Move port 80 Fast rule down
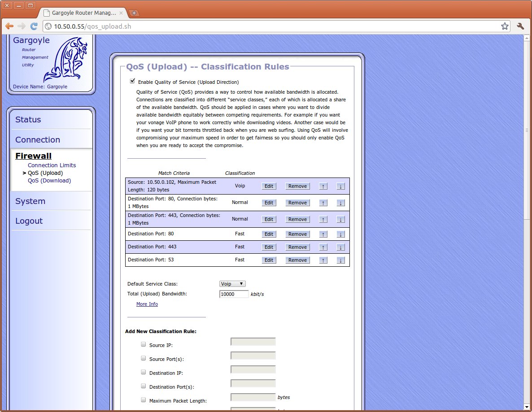Image resolution: width=532 pixels, height=412 pixels. (340, 234)
